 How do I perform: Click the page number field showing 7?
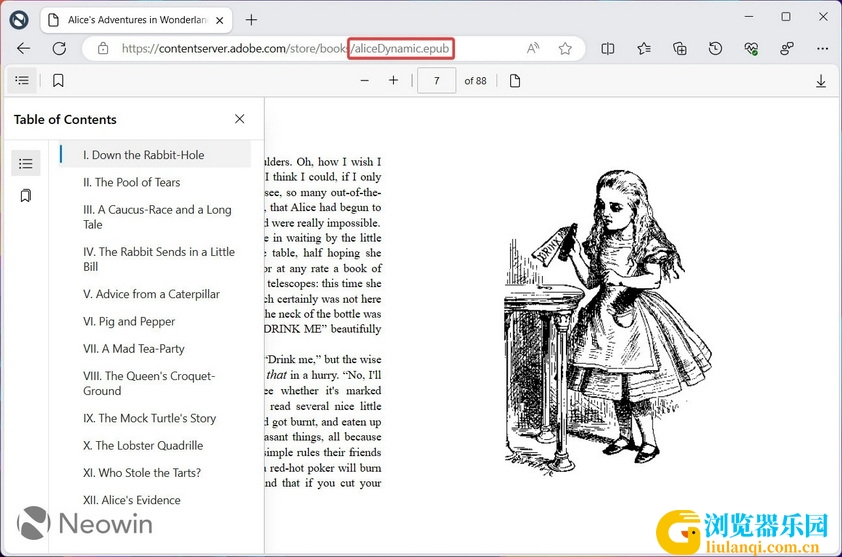pos(437,81)
